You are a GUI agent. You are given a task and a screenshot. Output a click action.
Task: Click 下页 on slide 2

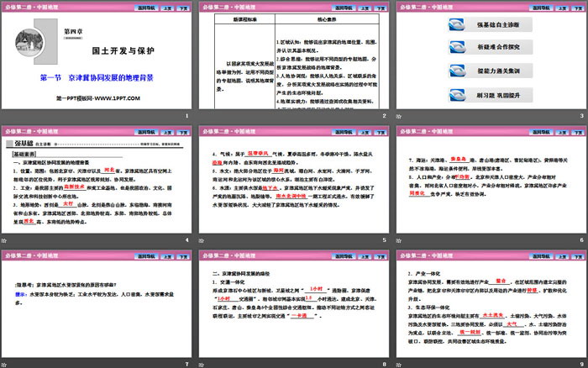[x=381, y=8]
